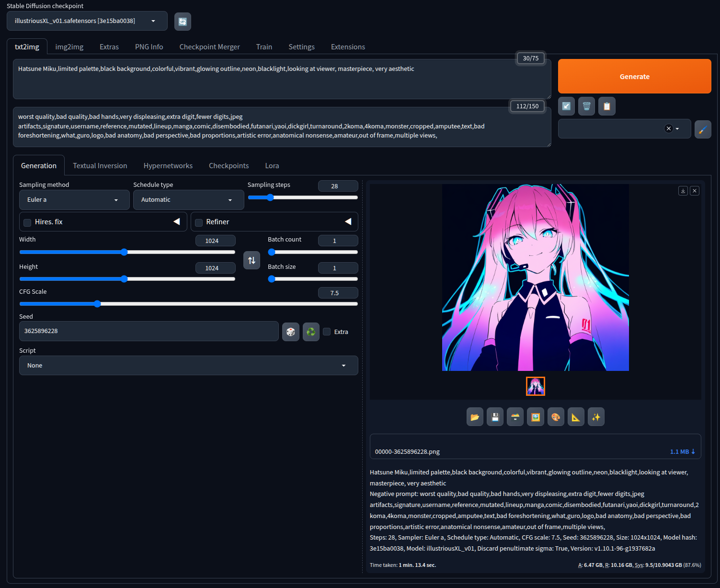Click into the negative prompt text box
This screenshot has height=588, width=720.
coord(282,127)
